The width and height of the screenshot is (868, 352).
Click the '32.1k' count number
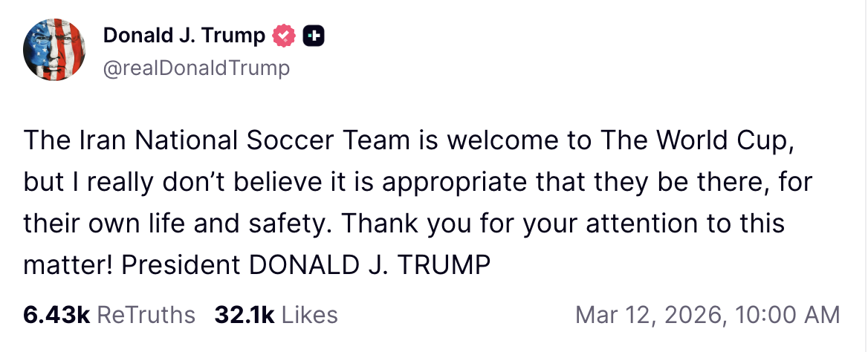coord(244,315)
